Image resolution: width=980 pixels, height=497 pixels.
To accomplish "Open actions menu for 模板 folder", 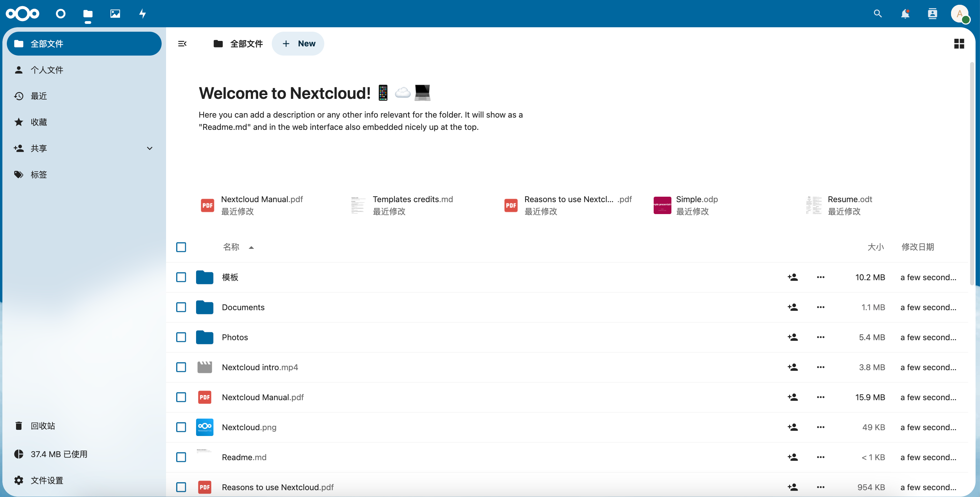I will [x=821, y=277].
